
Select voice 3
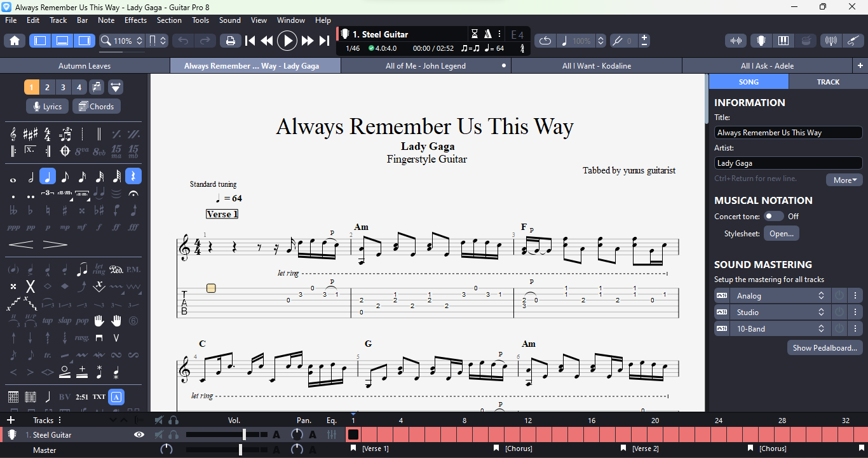tap(63, 87)
